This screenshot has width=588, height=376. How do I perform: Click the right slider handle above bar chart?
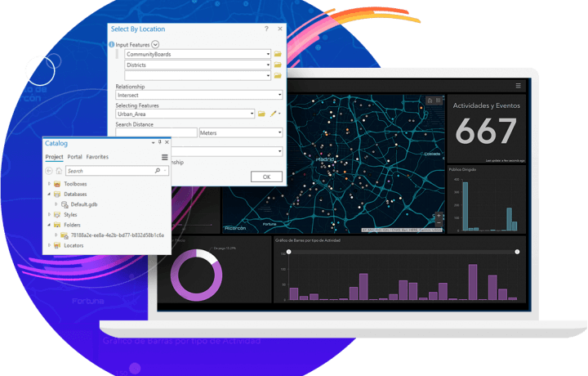coord(516,252)
